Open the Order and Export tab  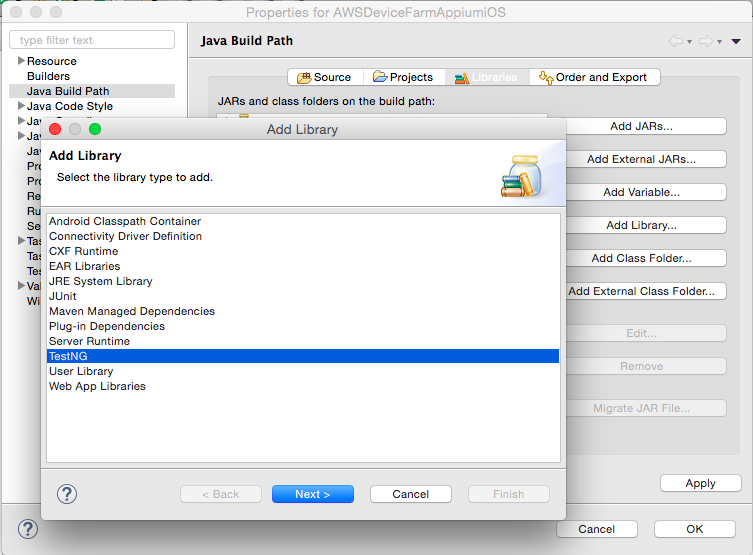(x=595, y=77)
